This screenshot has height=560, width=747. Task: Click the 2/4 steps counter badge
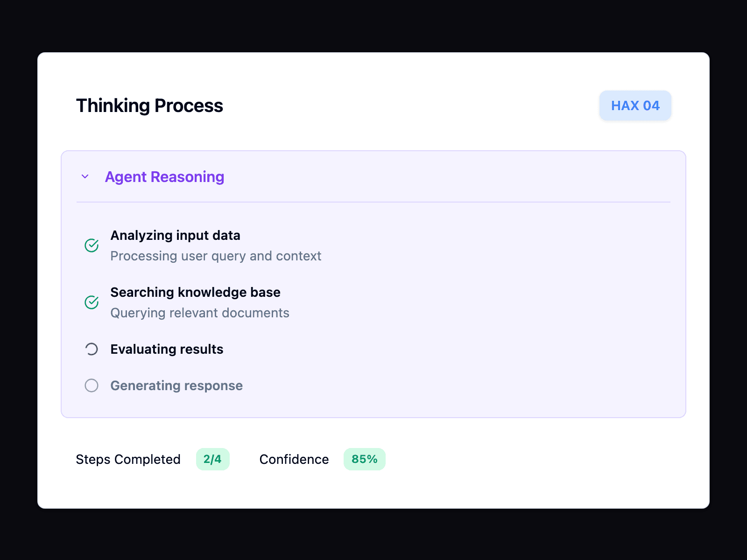tap(213, 459)
